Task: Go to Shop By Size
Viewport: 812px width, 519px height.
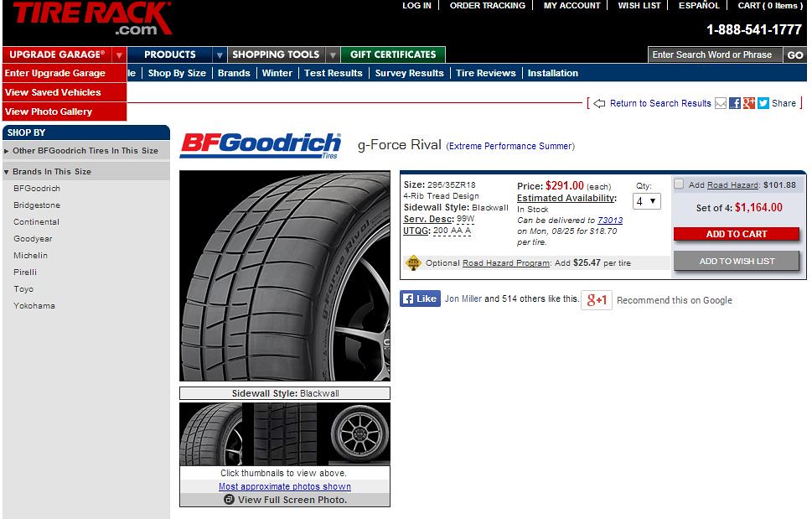Action: coord(177,73)
